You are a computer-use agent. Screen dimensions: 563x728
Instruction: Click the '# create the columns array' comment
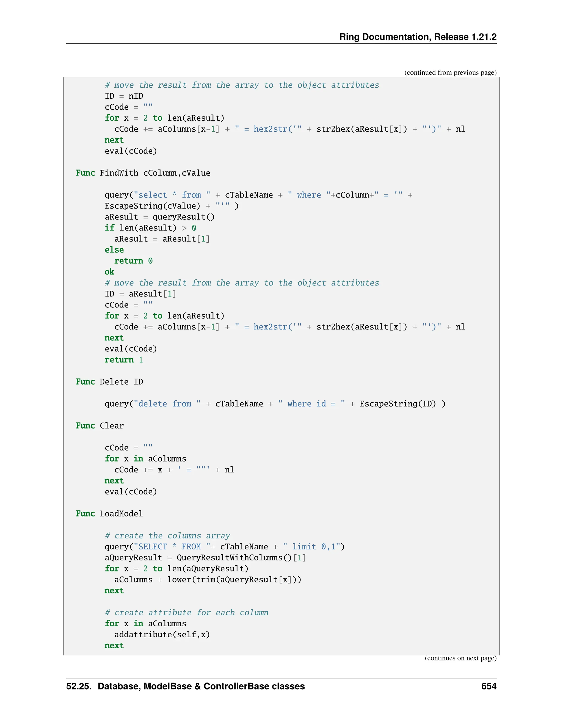(167, 536)
